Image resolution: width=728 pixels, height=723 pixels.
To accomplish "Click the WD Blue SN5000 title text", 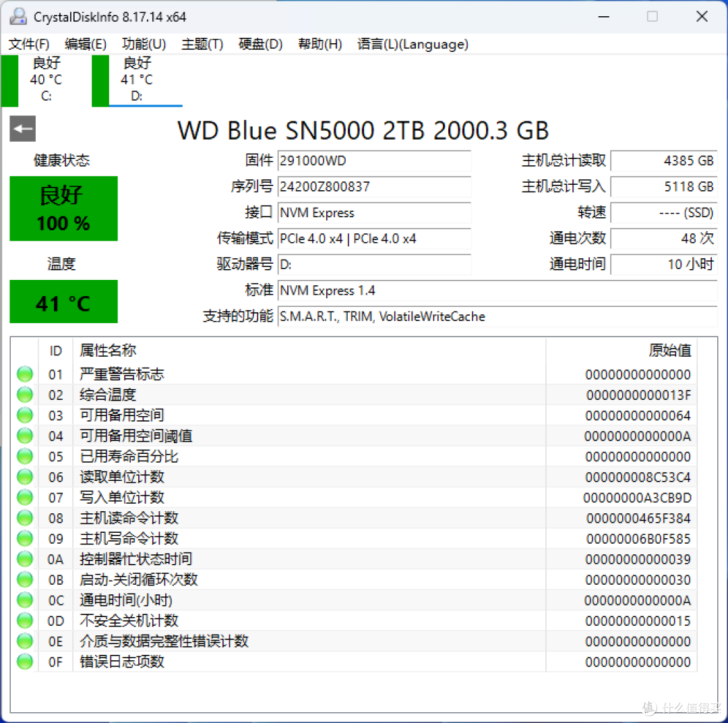I will (x=362, y=130).
